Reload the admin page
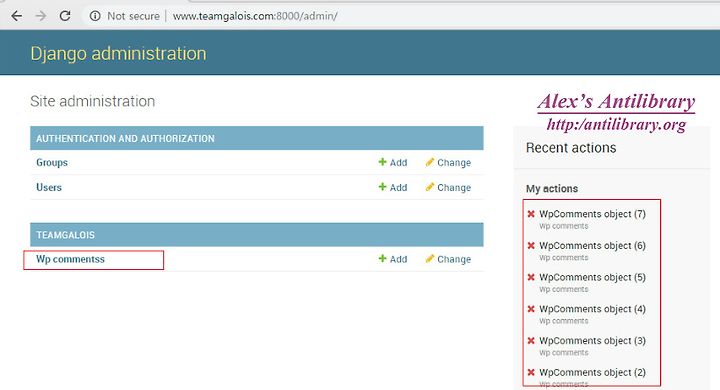The image size is (720, 390). pos(65,16)
